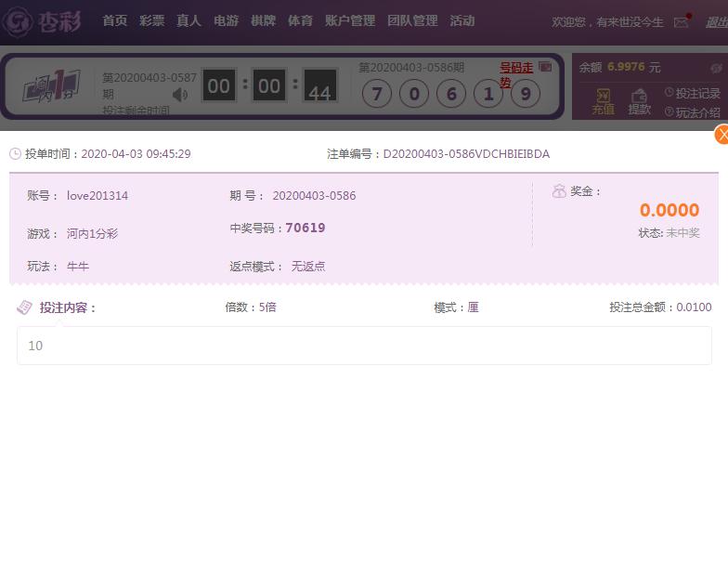Open 团队管理 team management
The image size is (728, 575).
pos(412,20)
